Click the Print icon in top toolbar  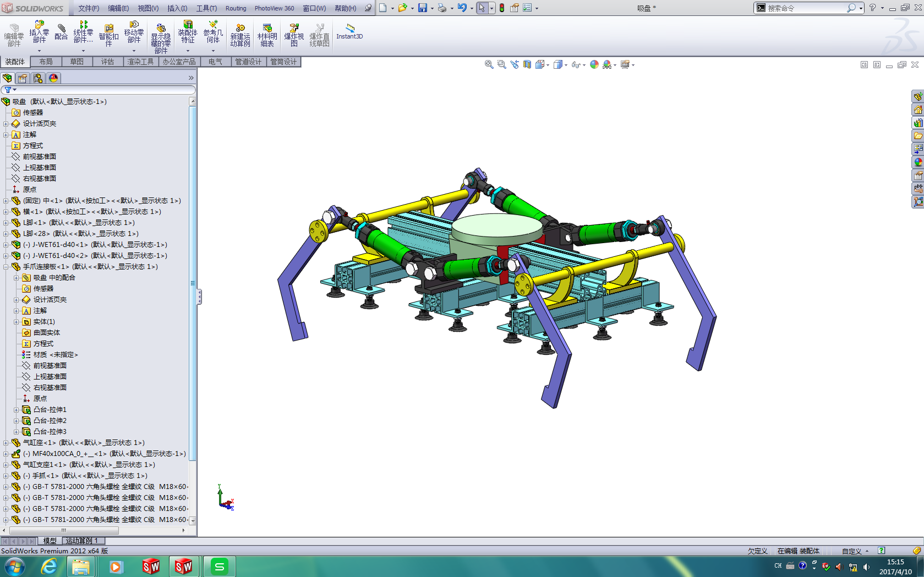pyautogui.click(x=442, y=8)
